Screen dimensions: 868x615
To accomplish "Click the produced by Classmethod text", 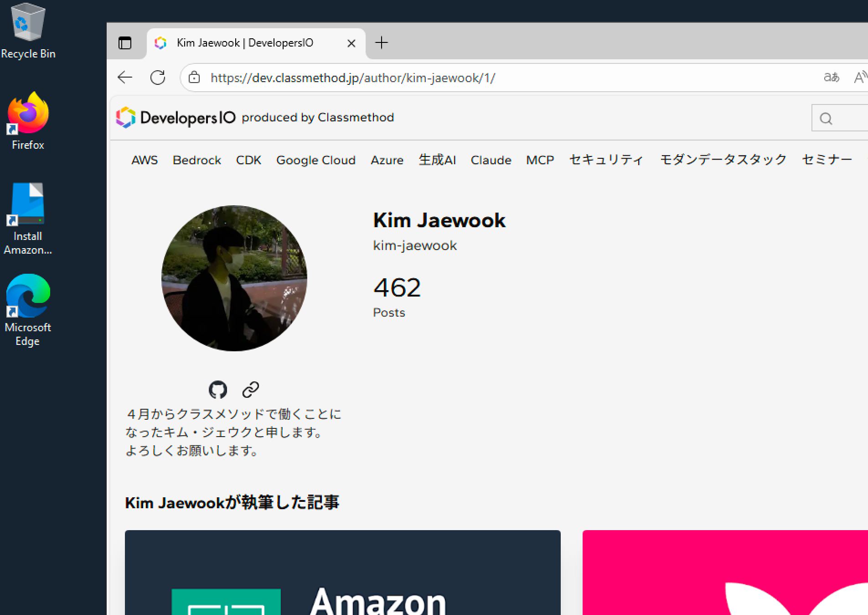I will [318, 118].
